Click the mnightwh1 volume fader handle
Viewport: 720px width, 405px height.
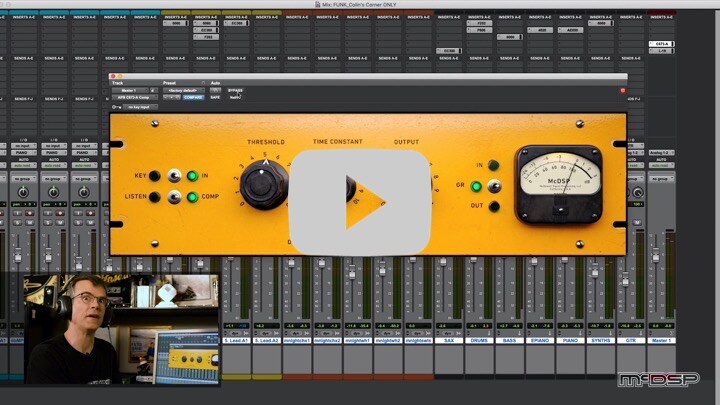352,271
